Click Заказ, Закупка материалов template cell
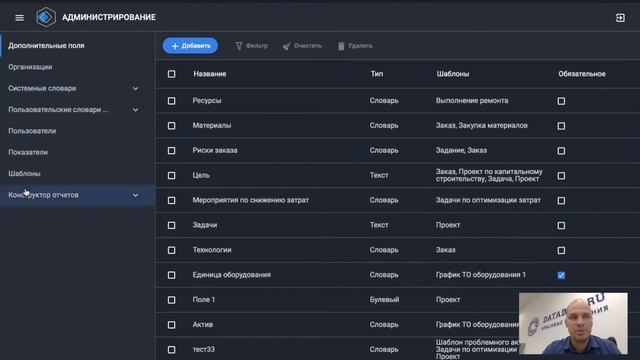Image resolution: width=640 pixels, height=360 pixels. (482, 125)
